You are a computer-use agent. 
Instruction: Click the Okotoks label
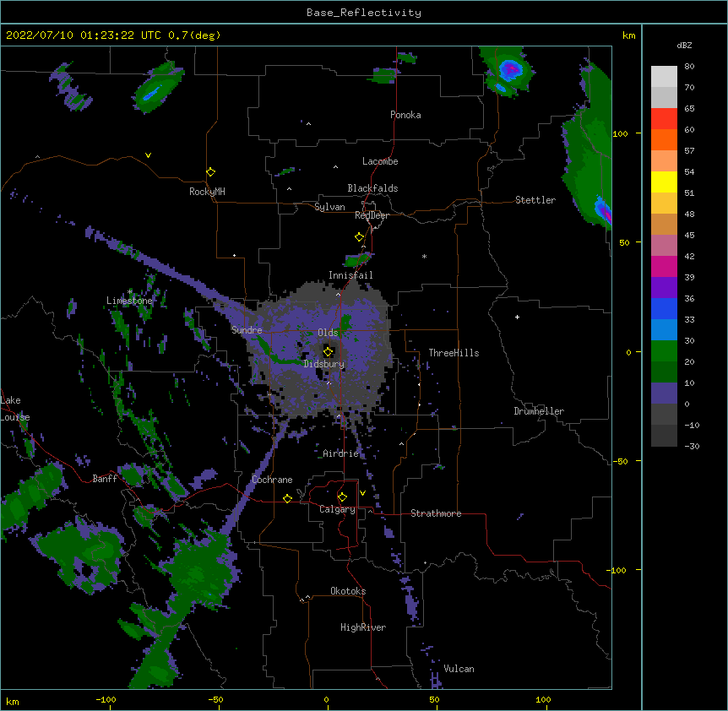click(348, 591)
